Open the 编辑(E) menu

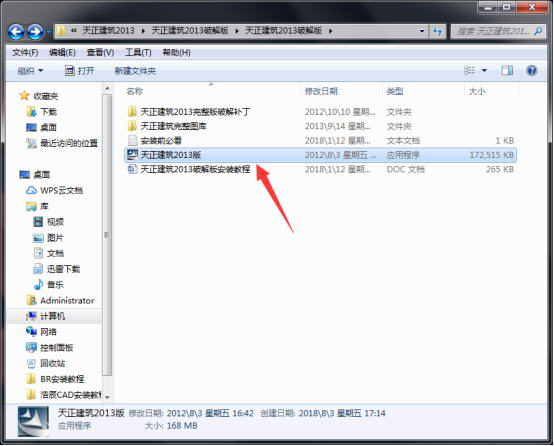(x=62, y=53)
